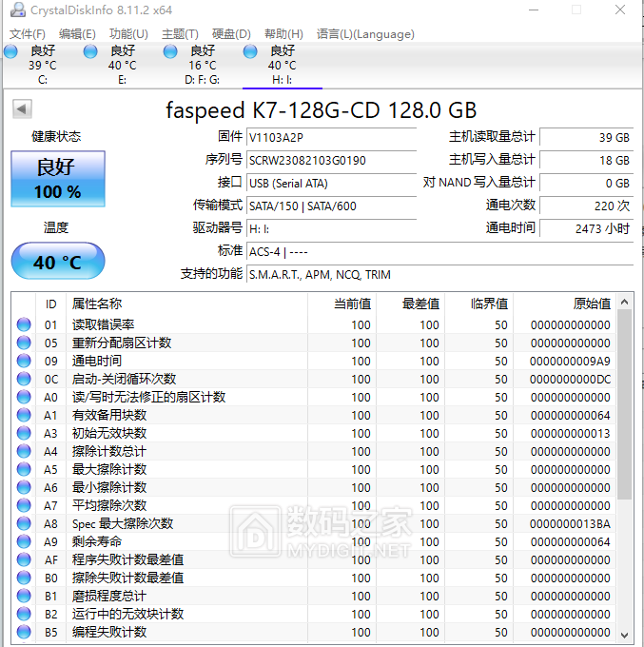
Task: Click status orb for attribute 0C row
Action: click(x=24, y=379)
